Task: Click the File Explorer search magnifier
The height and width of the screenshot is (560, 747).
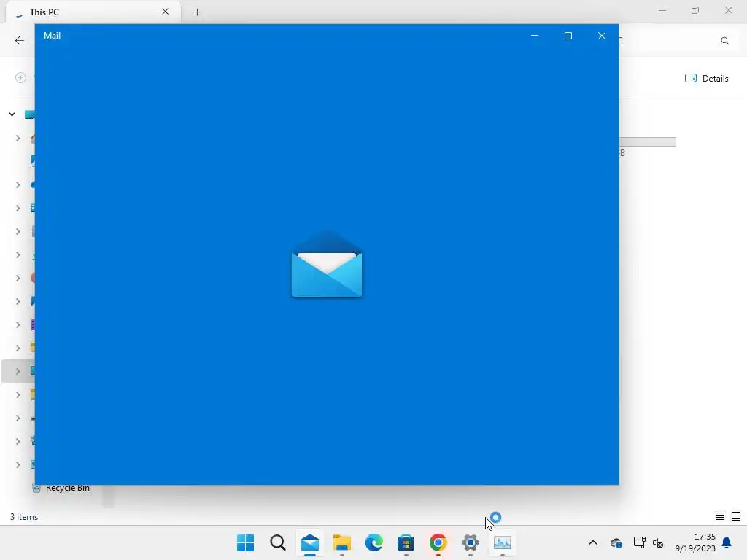Action: tap(725, 41)
